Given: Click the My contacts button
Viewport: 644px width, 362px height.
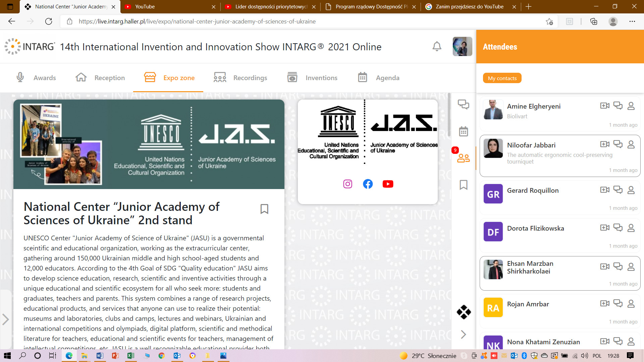Looking at the screenshot, I should point(502,78).
